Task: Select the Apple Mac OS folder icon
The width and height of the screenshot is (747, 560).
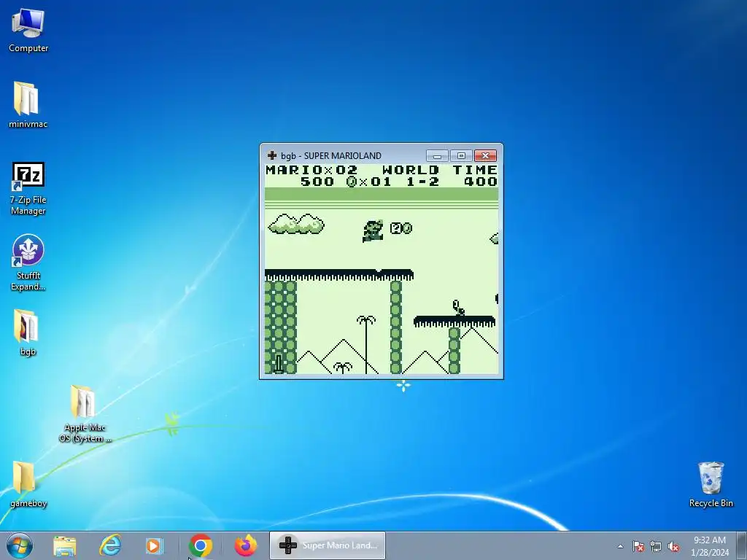Action: point(85,413)
